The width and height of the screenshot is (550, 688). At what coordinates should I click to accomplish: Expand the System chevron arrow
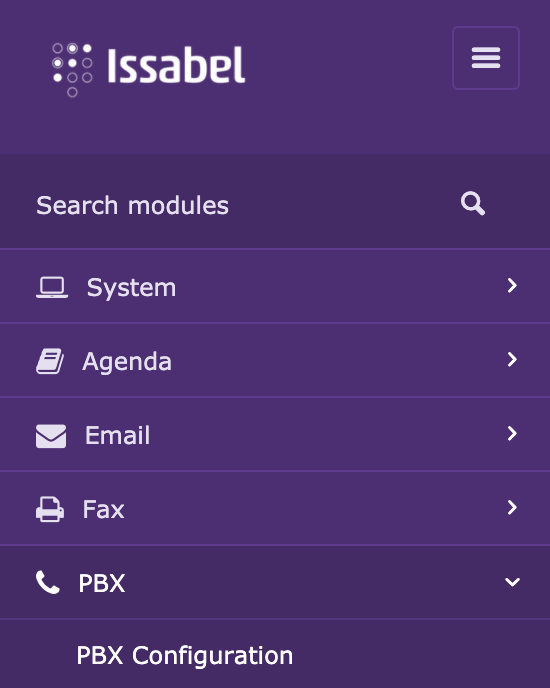coord(512,285)
